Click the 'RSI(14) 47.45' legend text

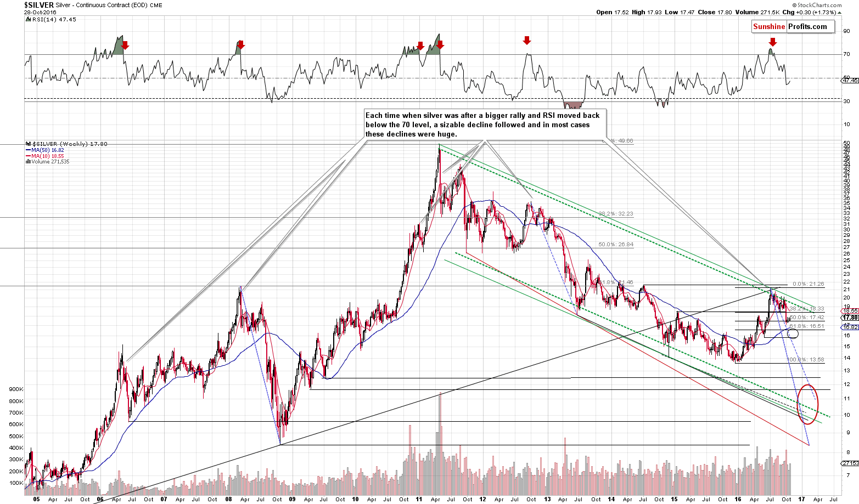(54, 19)
